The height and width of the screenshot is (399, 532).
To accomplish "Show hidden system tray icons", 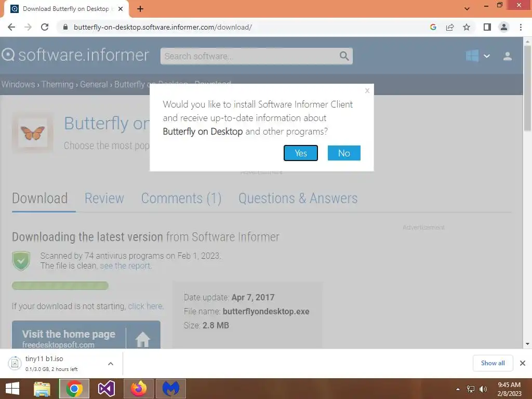I will click(x=458, y=389).
